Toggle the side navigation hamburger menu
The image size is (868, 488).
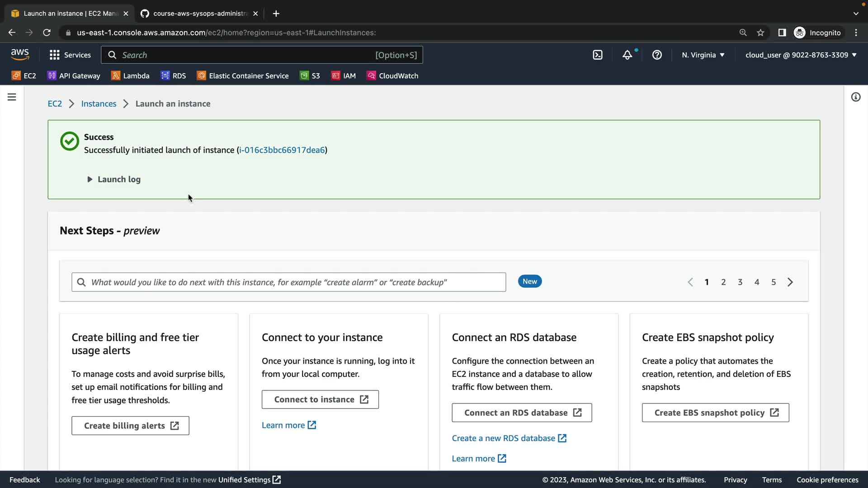(12, 97)
